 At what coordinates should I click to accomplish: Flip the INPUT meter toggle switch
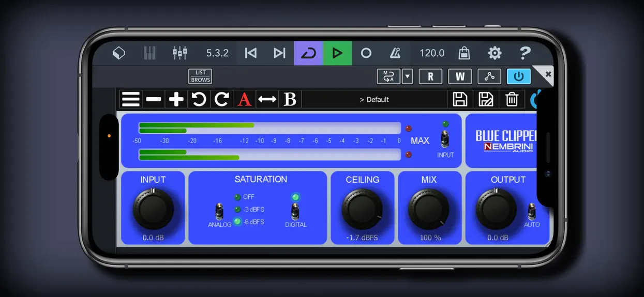coord(445,139)
